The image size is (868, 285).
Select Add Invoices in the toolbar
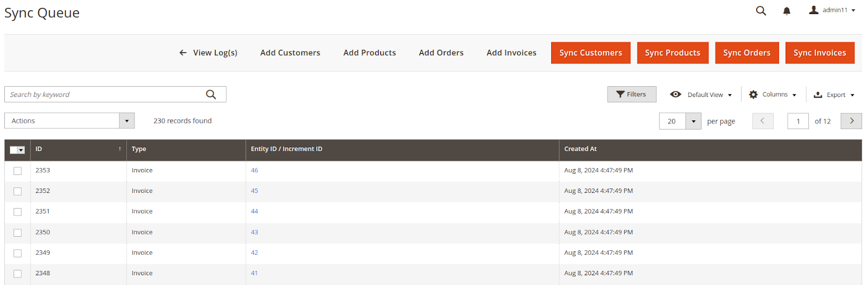click(512, 53)
